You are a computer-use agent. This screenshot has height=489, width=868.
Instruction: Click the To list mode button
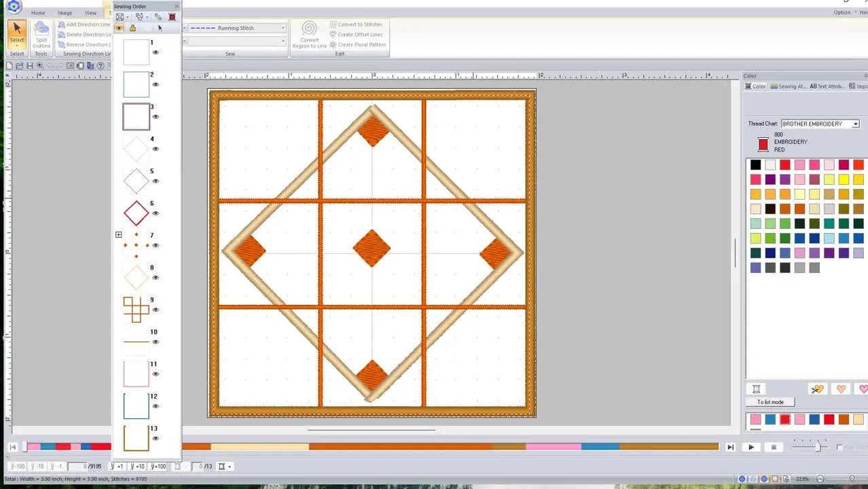(x=770, y=402)
